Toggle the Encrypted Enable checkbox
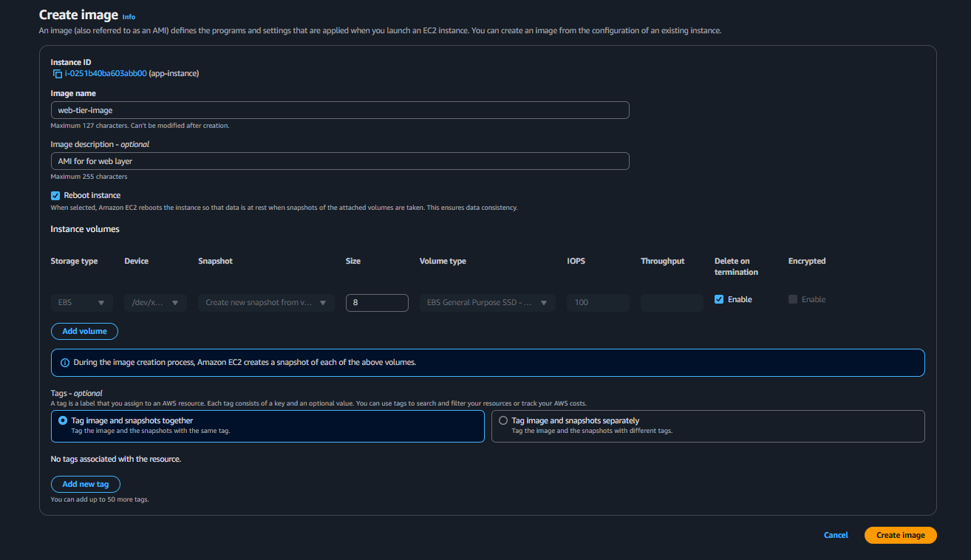This screenshot has height=560, width=971. pos(793,299)
